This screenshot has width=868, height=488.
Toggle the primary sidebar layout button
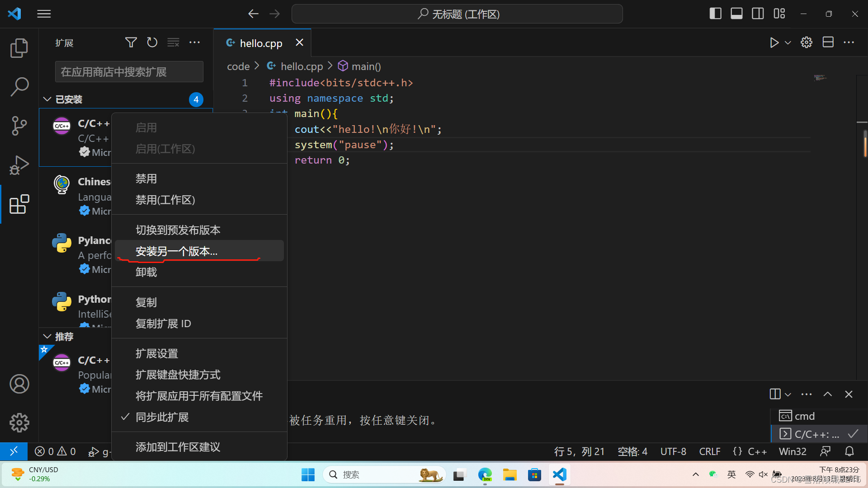pos(715,14)
